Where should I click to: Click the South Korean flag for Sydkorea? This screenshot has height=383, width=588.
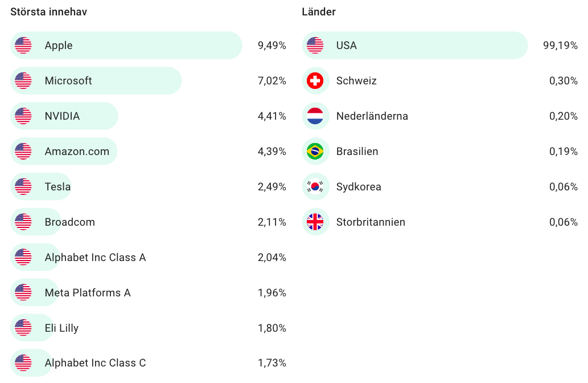click(315, 187)
